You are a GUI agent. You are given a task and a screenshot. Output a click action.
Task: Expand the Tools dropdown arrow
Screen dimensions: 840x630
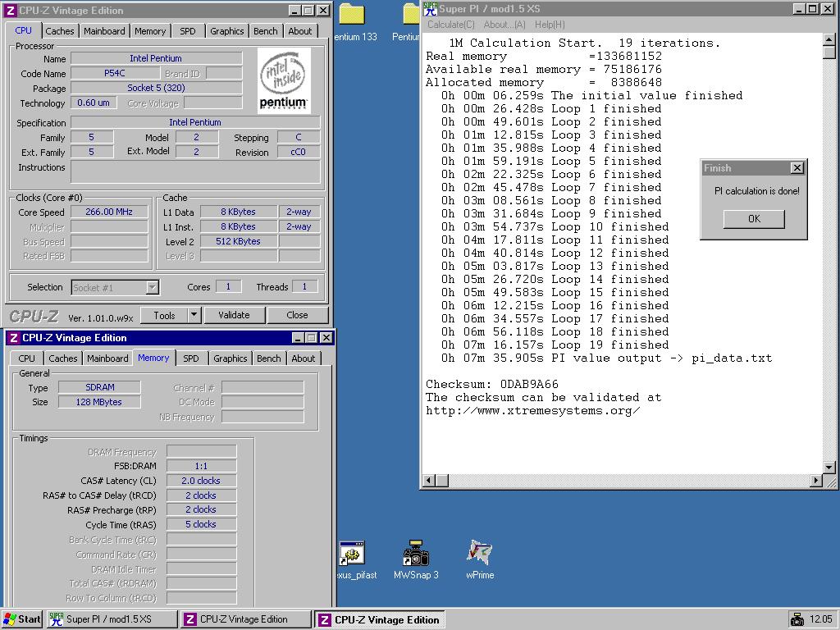pyautogui.click(x=194, y=316)
